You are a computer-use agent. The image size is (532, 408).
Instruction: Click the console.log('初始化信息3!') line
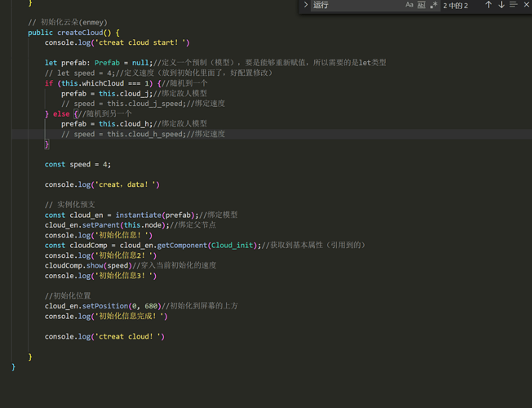tap(100, 276)
